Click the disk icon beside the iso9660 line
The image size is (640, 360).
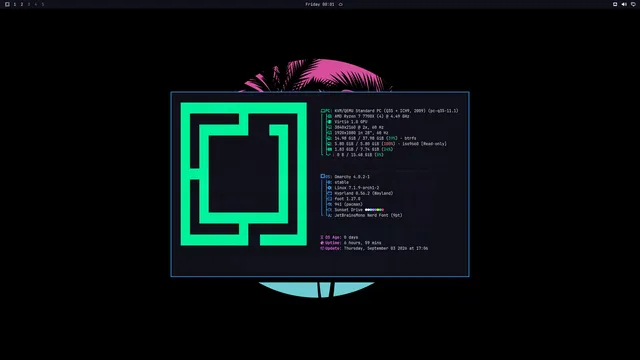[x=329, y=144]
